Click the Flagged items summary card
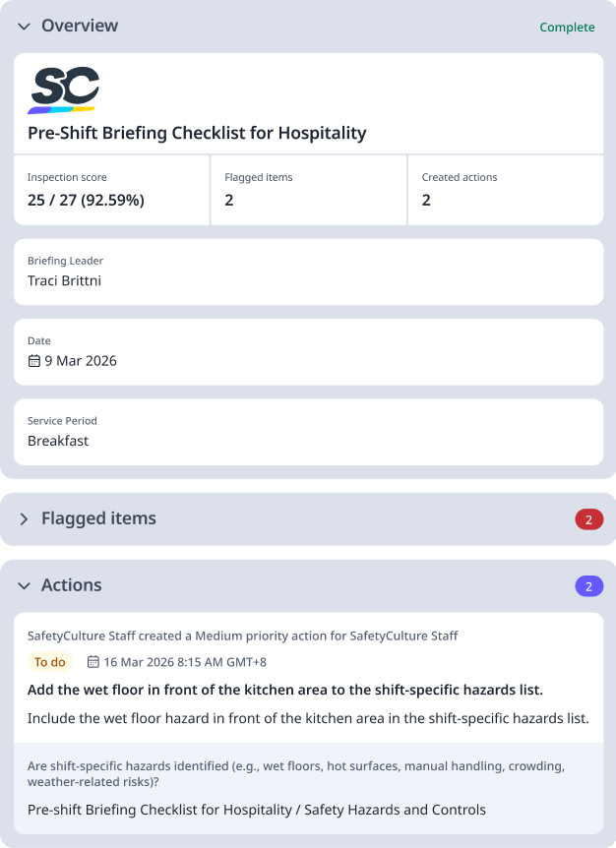This screenshot has height=848, width=616. point(308,190)
